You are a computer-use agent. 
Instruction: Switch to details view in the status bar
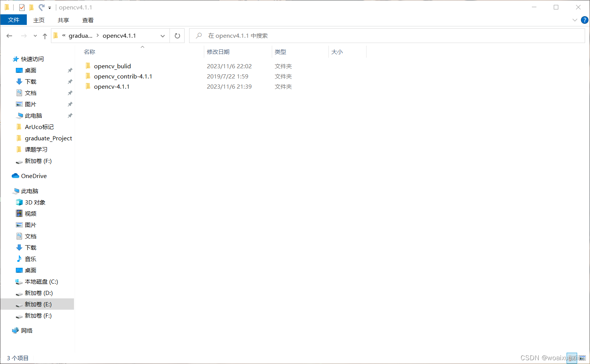pyautogui.click(x=572, y=358)
